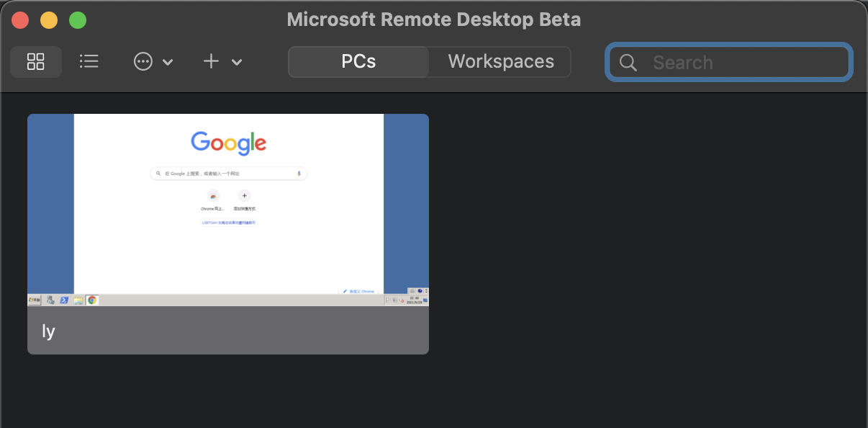Close the Remote Desktop window
The image size is (868, 428).
(x=20, y=20)
